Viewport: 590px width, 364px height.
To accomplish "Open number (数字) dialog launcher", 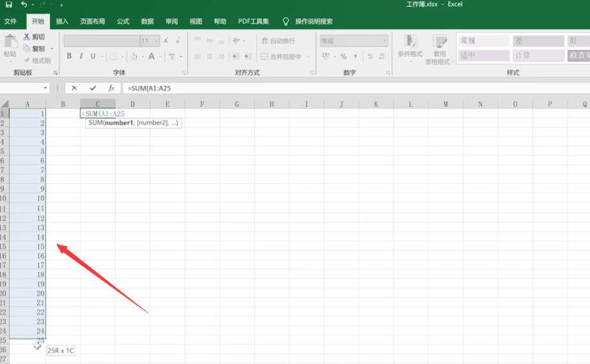I will coord(388,73).
